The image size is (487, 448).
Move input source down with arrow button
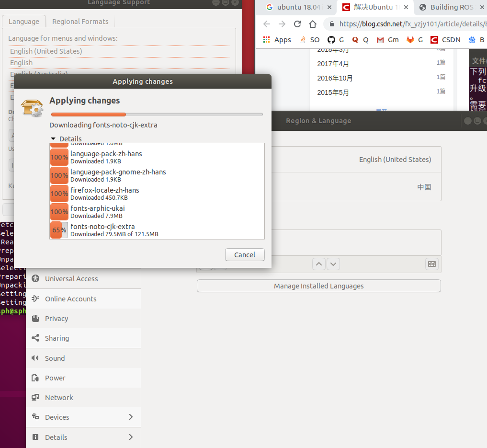[333, 264]
